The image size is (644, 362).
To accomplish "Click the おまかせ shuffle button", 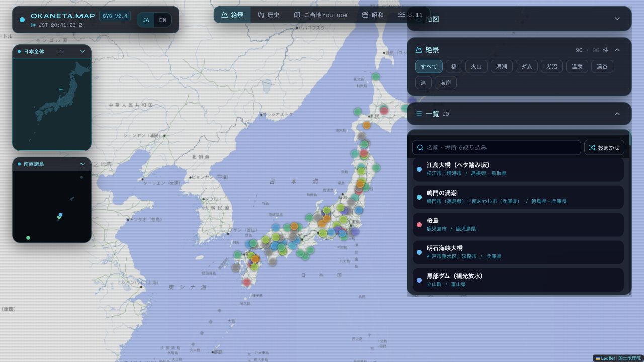I will click(604, 147).
